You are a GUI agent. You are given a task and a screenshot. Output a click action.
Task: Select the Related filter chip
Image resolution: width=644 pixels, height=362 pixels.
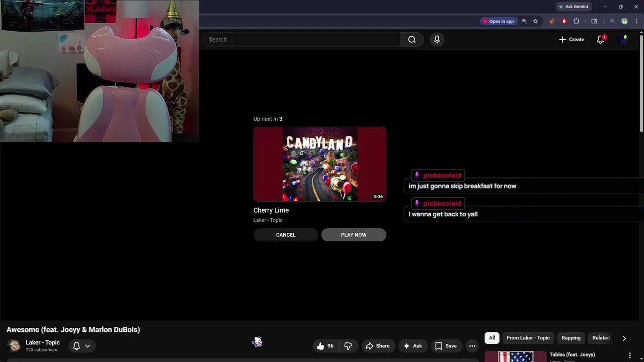(601, 338)
